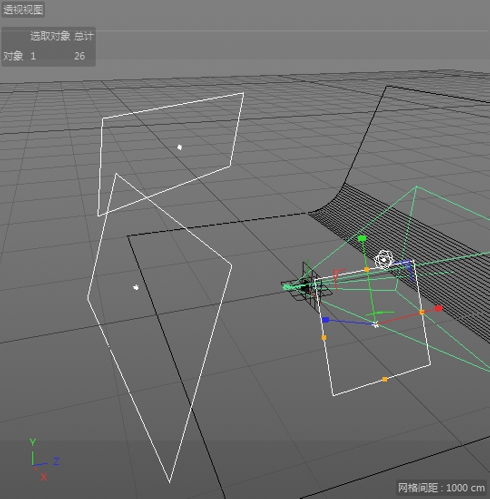Screen dimensions: 490x499
Task: Click the 透视视图 viewport label
Action: point(23,10)
